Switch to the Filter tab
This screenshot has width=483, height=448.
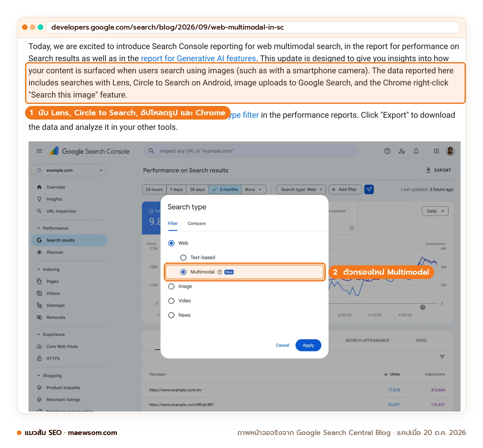(173, 223)
